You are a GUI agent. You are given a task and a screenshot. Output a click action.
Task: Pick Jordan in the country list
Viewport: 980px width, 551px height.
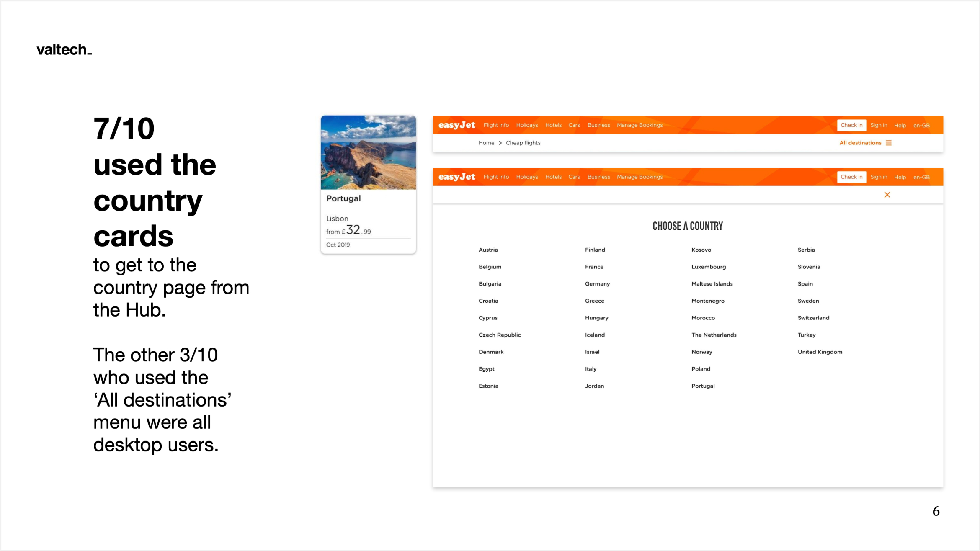(x=594, y=386)
